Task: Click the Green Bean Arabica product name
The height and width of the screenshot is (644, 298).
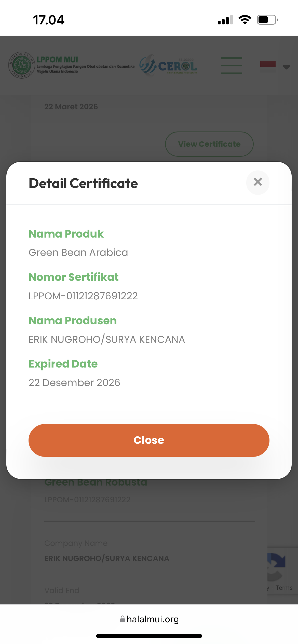Action: (x=78, y=253)
